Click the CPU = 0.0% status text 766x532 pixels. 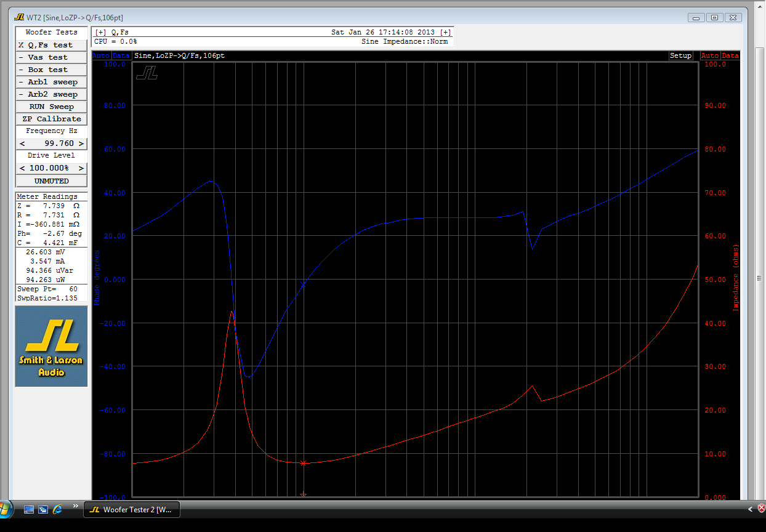115,41
